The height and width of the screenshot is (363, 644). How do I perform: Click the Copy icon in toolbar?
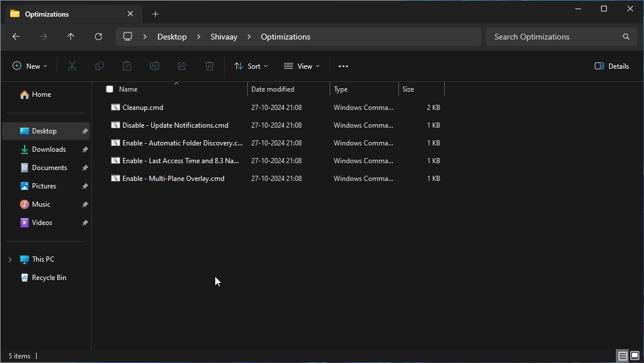pos(100,66)
